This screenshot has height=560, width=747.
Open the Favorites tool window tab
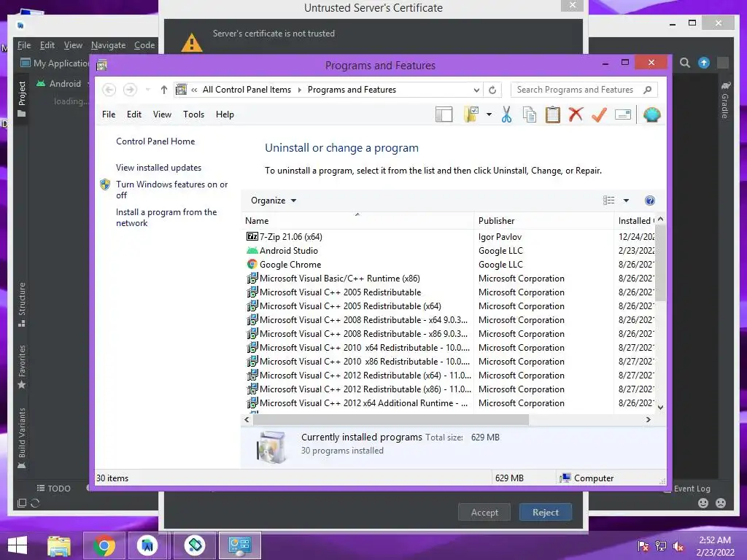[x=21, y=367]
